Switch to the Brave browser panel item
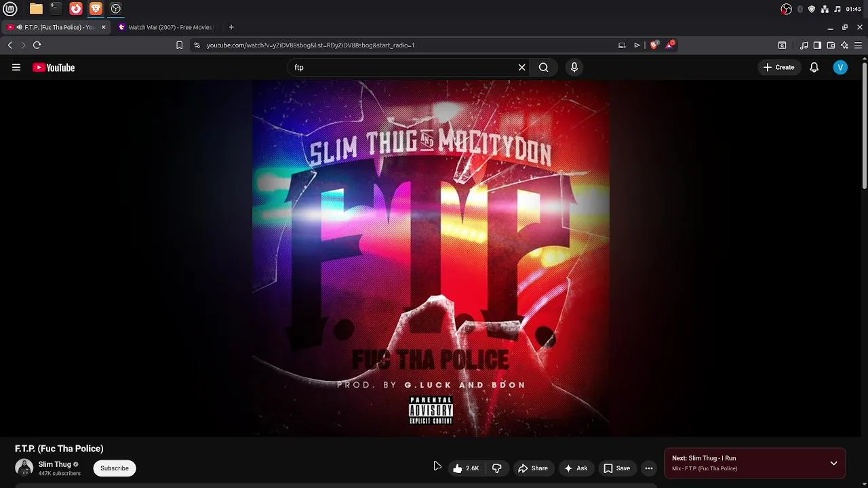Viewport: 868px width, 488px height. point(96,9)
